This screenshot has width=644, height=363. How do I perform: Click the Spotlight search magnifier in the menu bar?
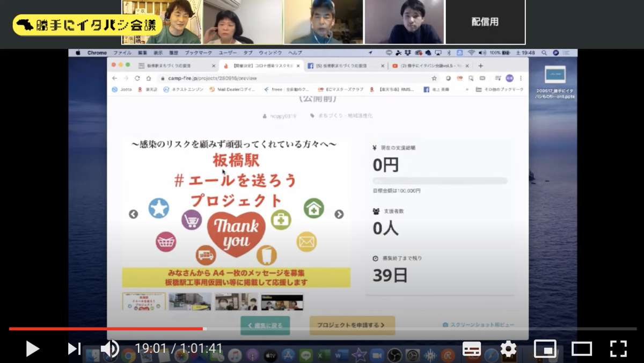[544, 53]
